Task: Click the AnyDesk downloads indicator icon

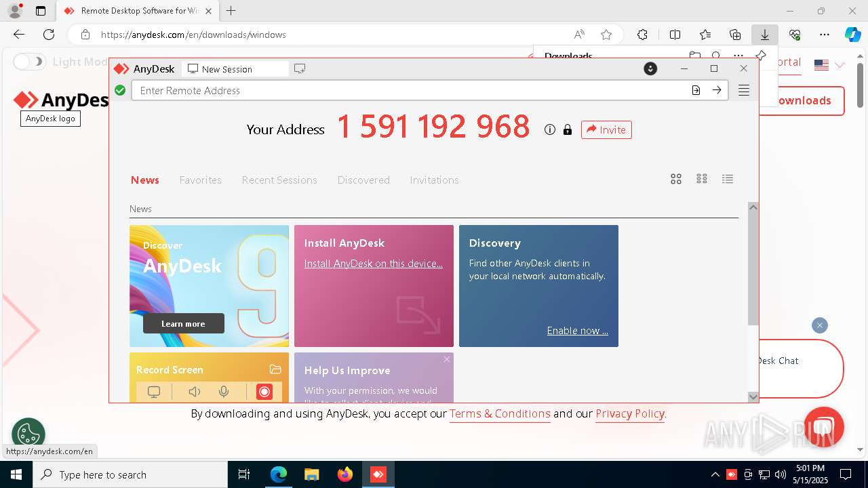Action: coord(650,68)
